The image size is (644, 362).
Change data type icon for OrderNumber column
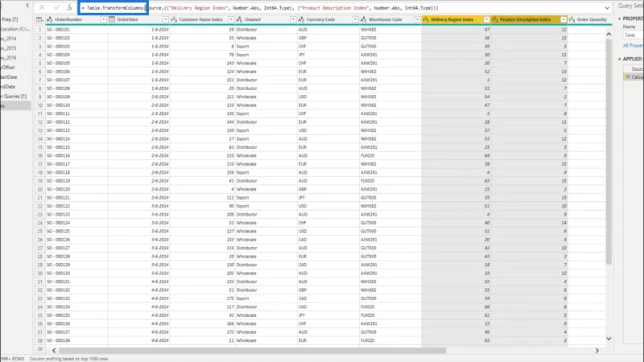coord(50,19)
